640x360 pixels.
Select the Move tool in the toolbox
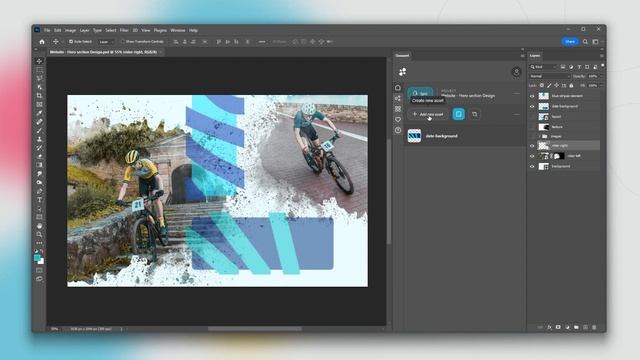click(39, 61)
